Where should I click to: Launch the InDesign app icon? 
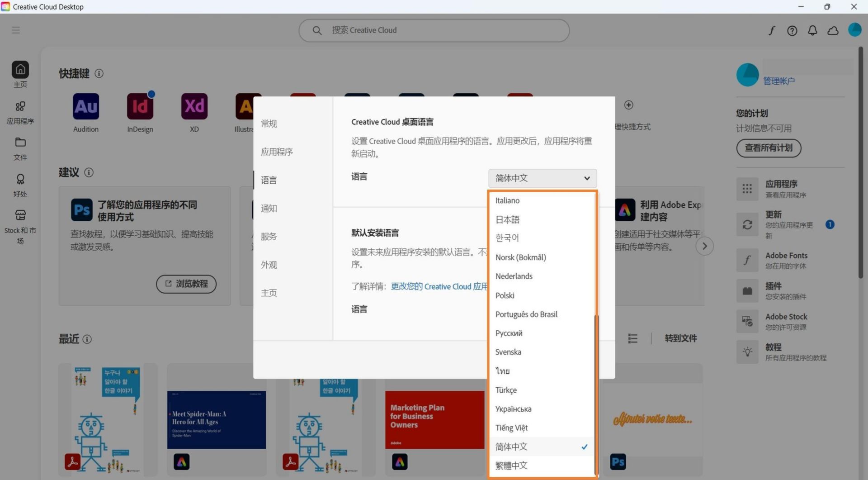pos(140,106)
